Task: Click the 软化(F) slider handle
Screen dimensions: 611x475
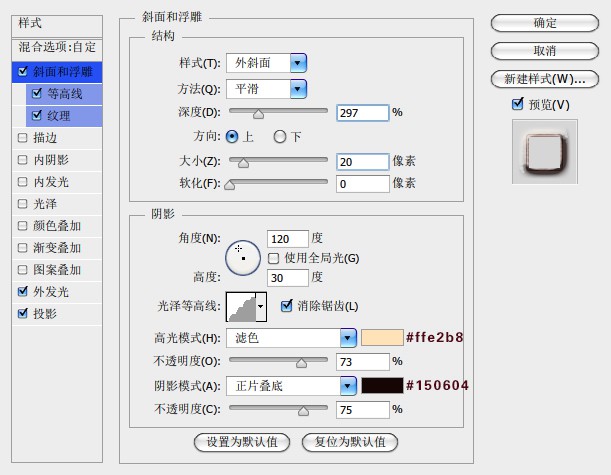Action: pos(230,185)
